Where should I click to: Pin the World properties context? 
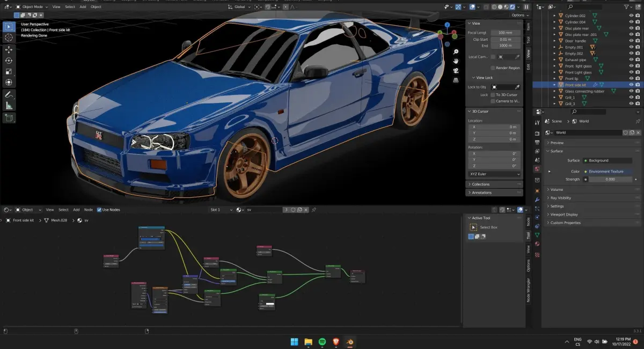(638, 121)
